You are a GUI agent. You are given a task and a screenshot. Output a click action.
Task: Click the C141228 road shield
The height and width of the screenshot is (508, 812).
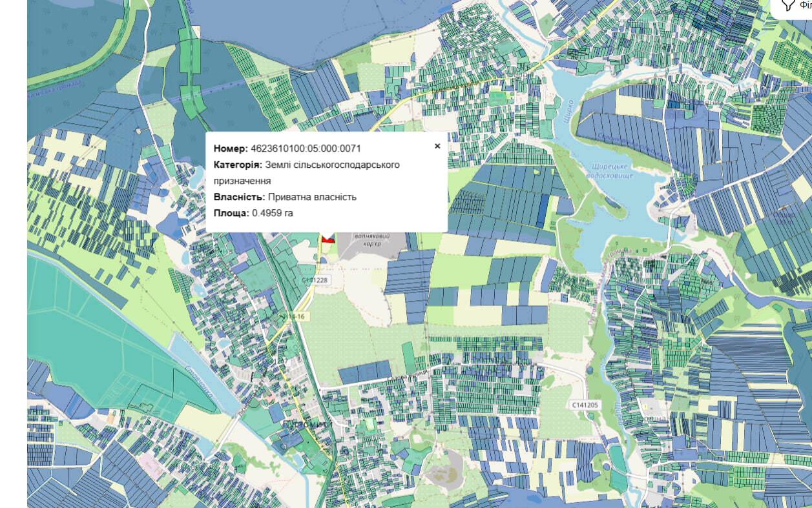[x=315, y=279]
